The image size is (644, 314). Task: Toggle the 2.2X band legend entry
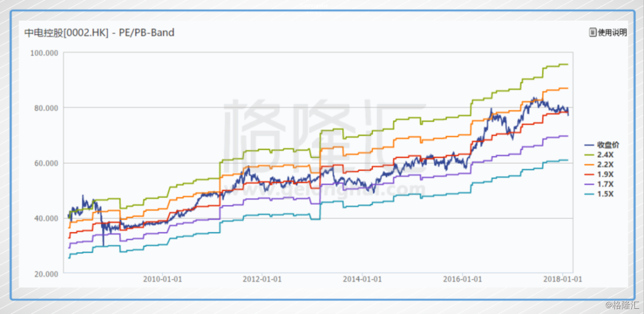(x=604, y=164)
